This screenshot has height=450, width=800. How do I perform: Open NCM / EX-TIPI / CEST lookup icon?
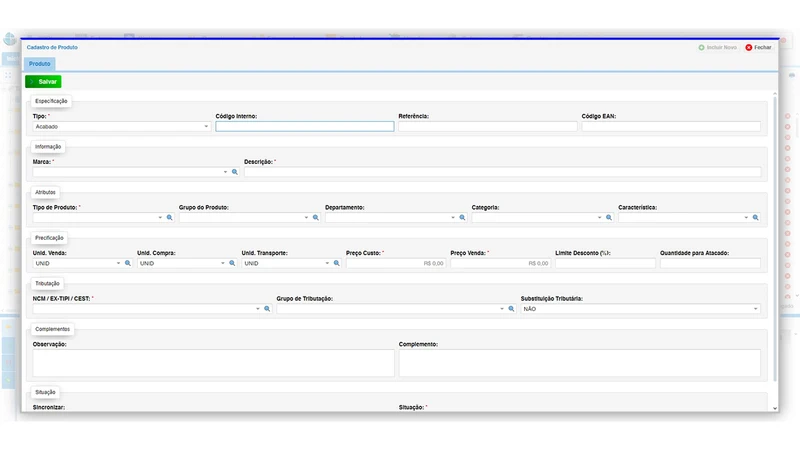click(267, 309)
